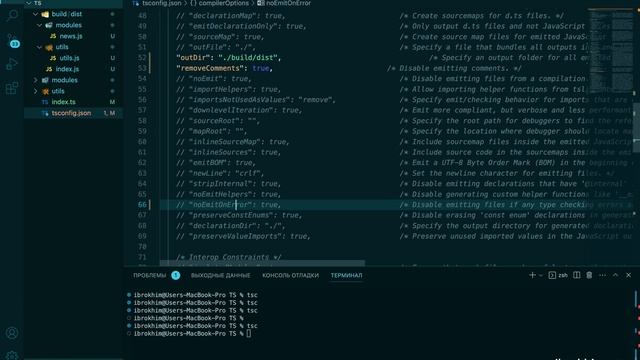Kill terminal with trash icon
This screenshot has width=640, height=360.
point(589,276)
